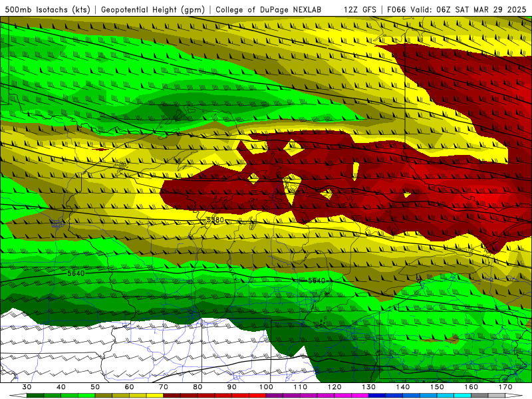The image size is (532, 399).
Task: Click the '500mb Isotachs (kts)' title text
Action: (47, 9)
